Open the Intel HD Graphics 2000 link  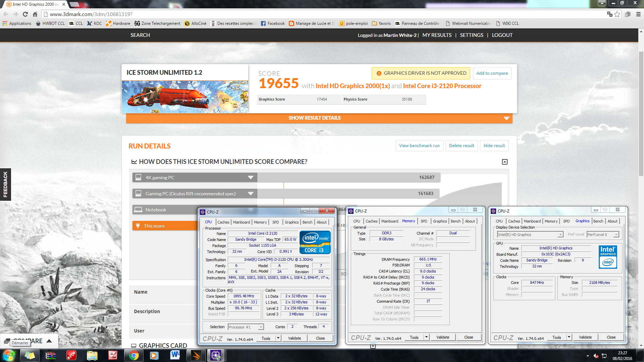tap(353, 86)
